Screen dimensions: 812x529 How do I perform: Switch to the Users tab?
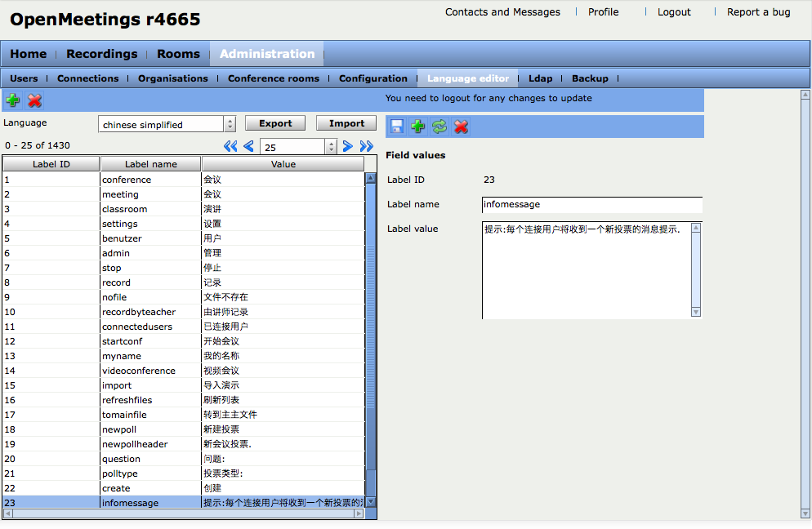pyautogui.click(x=24, y=78)
